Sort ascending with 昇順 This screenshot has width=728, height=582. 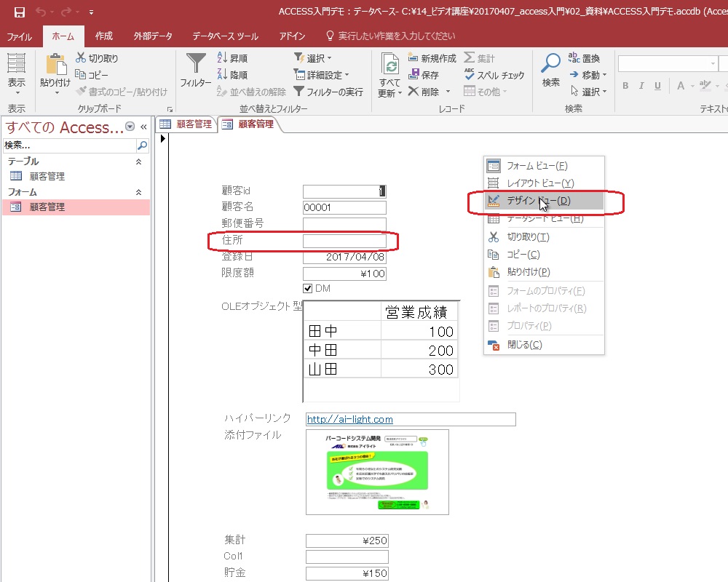pyautogui.click(x=233, y=58)
